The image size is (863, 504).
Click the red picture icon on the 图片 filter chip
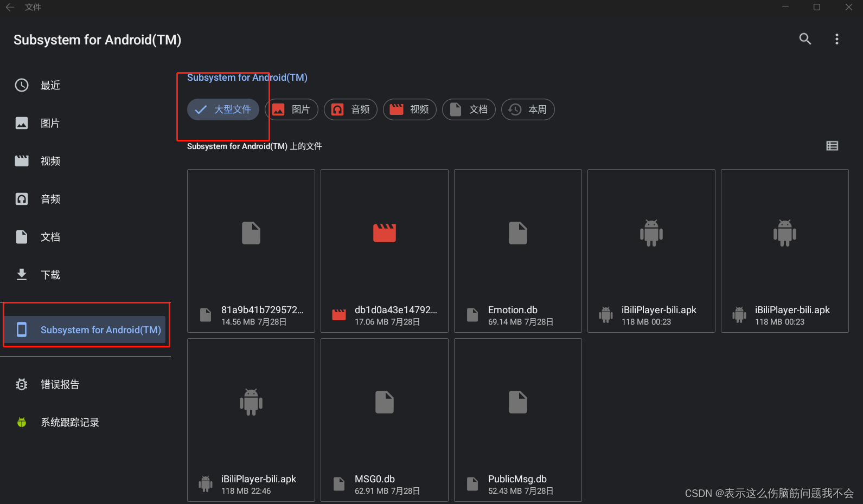pos(278,109)
